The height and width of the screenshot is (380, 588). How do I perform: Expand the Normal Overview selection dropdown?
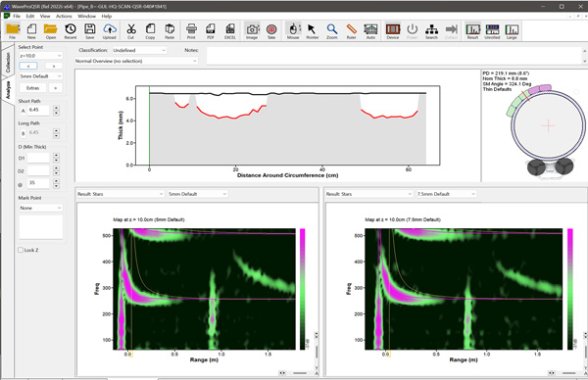point(136,61)
